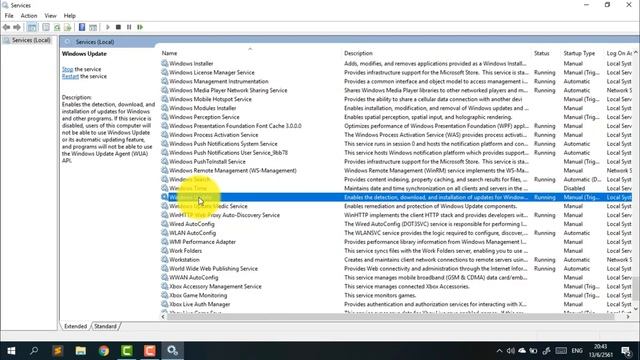Show hidden system tray icons chevron
The height and width of the screenshot is (360, 640).
(499, 351)
